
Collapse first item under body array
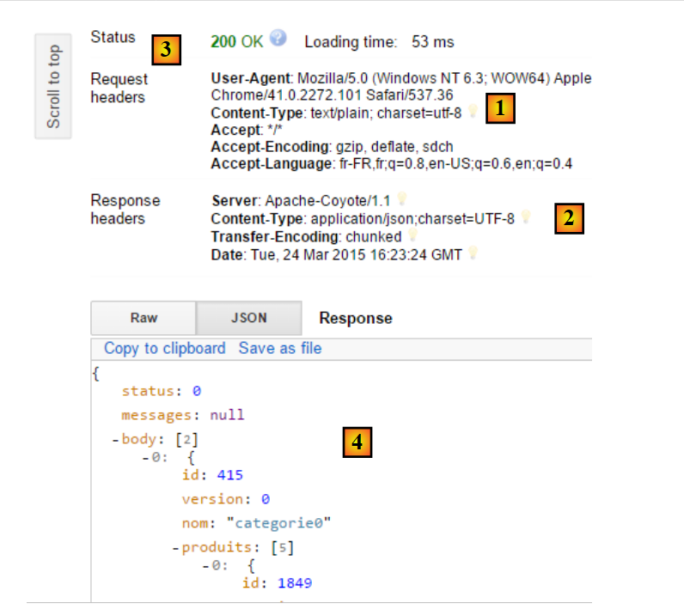click(x=145, y=458)
